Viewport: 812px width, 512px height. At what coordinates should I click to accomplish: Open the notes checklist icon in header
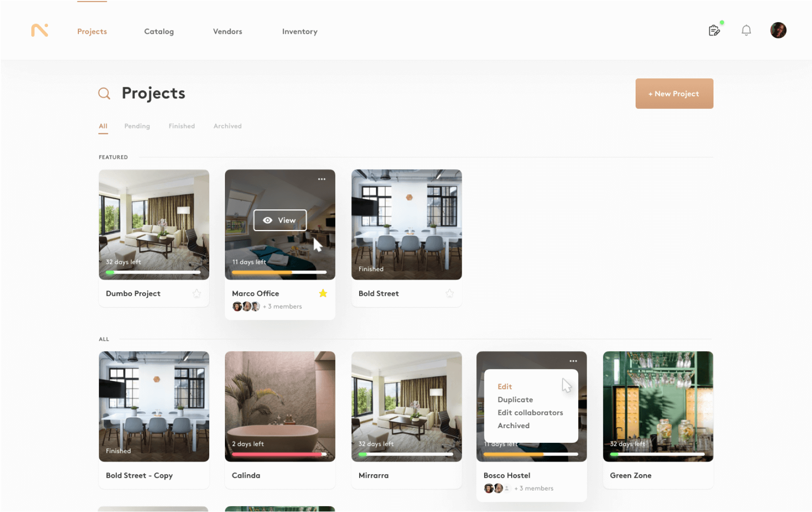point(714,30)
